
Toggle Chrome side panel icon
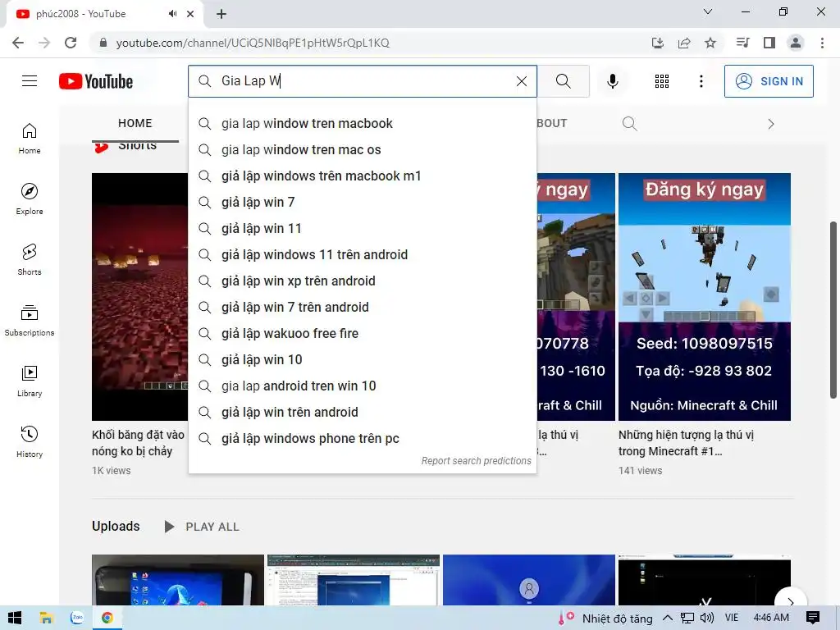pyautogui.click(x=769, y=43)
